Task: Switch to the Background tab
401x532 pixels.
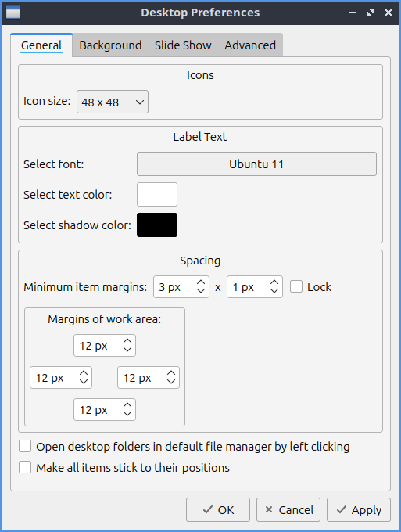Action: click(110, 45)
